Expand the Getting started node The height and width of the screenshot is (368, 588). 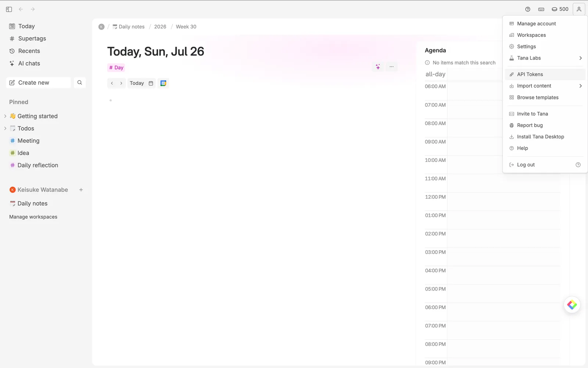click(5, 116)
